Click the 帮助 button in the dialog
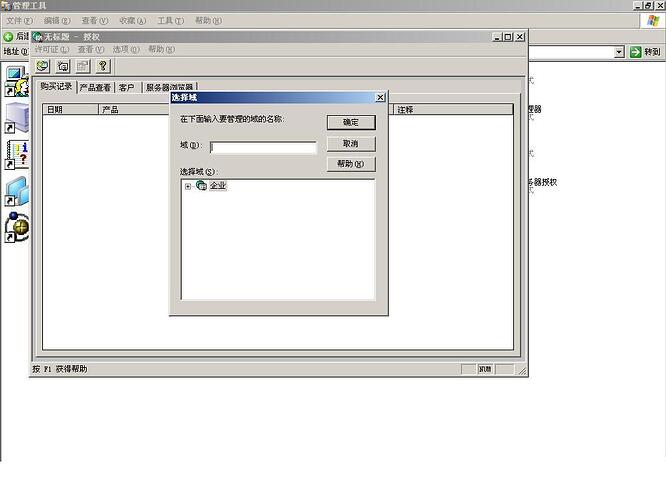 (x=350, y=164)
